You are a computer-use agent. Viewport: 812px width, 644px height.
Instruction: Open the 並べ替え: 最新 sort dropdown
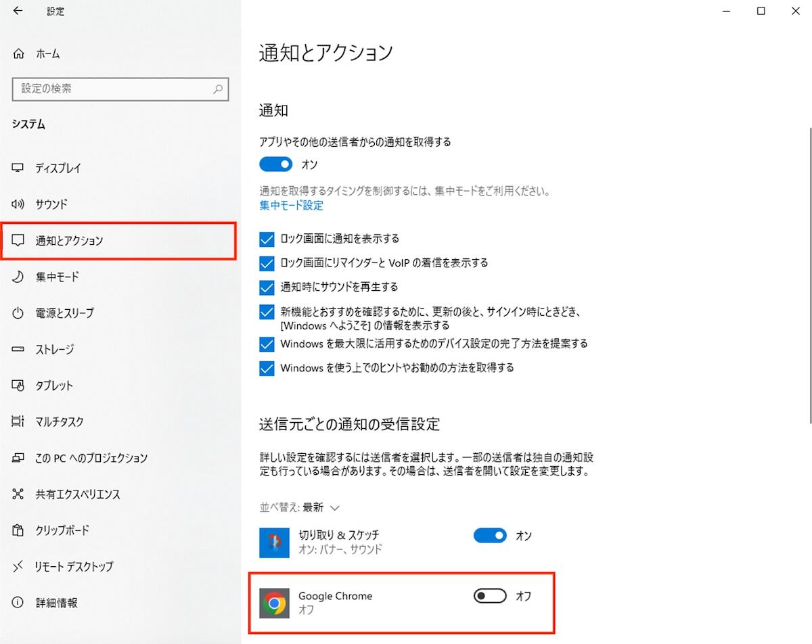pyautogui.click(x=299, y=507)
